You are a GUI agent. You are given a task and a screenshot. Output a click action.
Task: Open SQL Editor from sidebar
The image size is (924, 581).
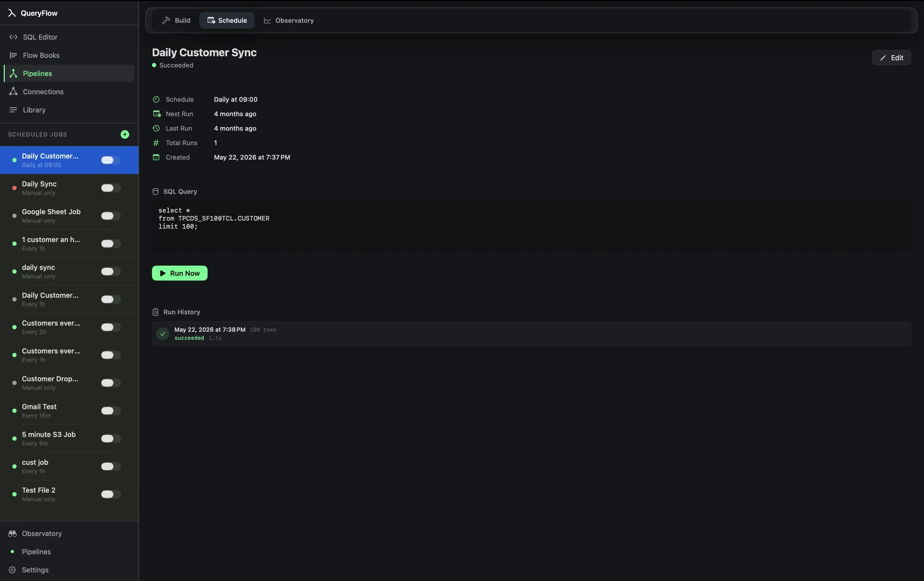pos(69,37)
